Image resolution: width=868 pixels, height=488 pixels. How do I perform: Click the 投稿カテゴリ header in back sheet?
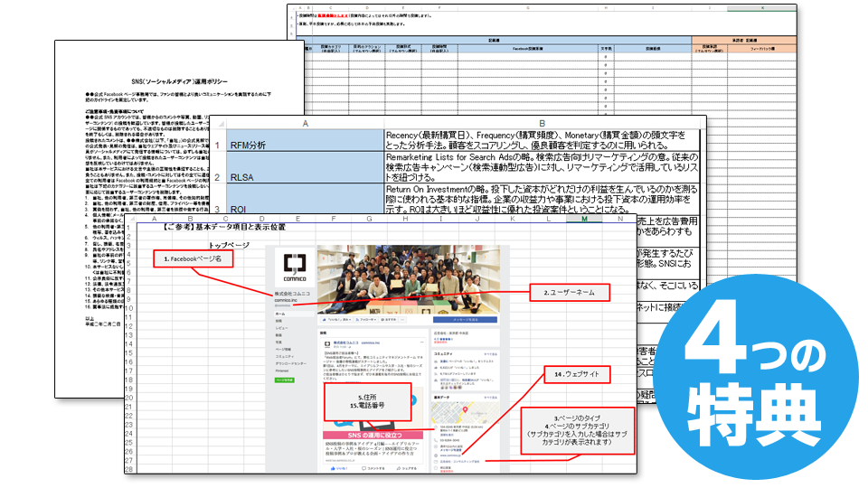coord(331,49)
